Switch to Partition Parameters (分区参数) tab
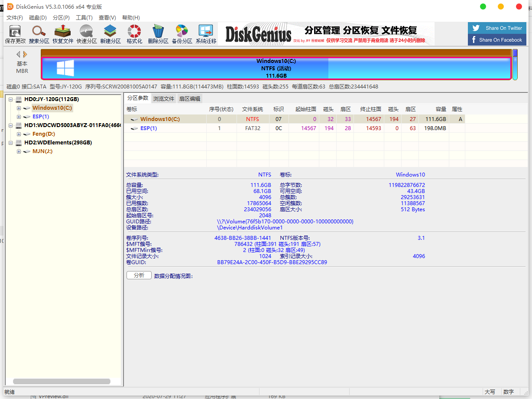The height and width of the screenshot is (399, 532). click(x=138, y=98)
